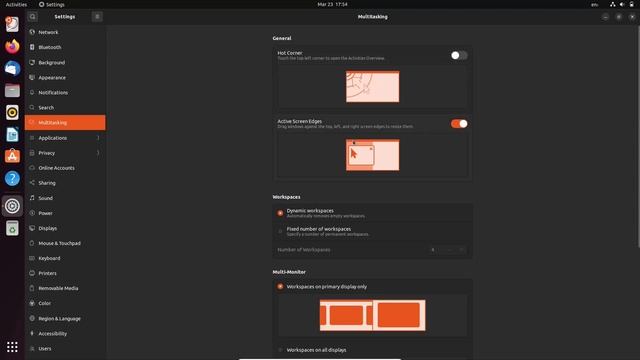This screenshot has height=360, width=640.
Task: Click the Accessibility icon in sidebar
Action: tap(32, 333)
